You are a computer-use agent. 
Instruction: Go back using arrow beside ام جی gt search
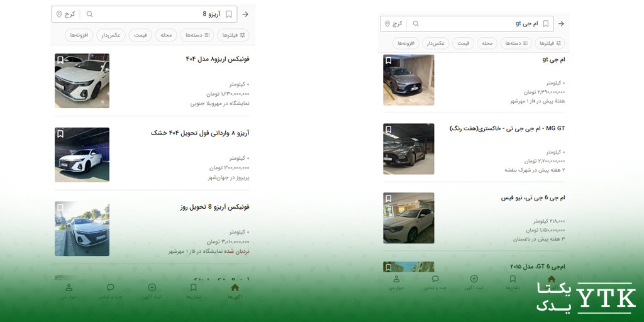tap(561, 24)
